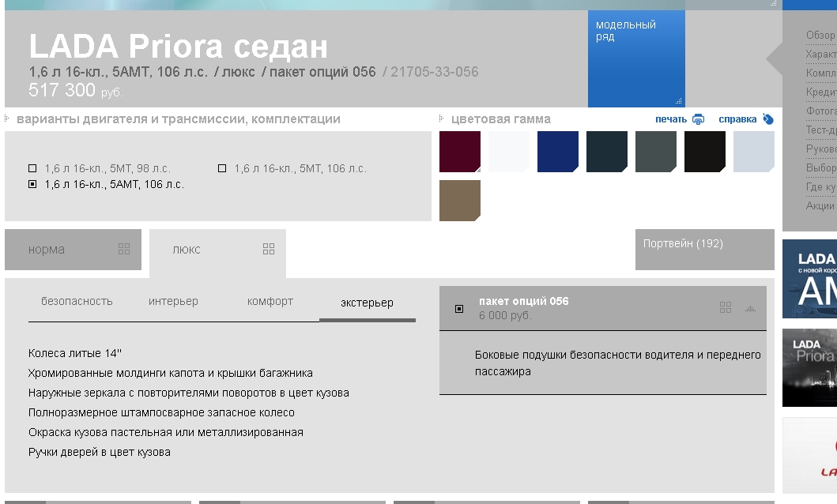Click Окраска кузова пастельная или металлизированная line
Screen dimensions: 837x504
click(x=165, y=432)
